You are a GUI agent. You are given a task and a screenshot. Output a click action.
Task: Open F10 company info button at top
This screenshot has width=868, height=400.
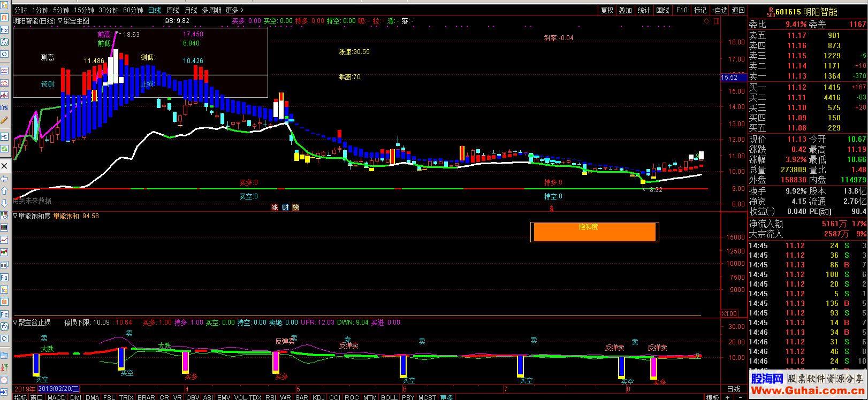[682, 10]
